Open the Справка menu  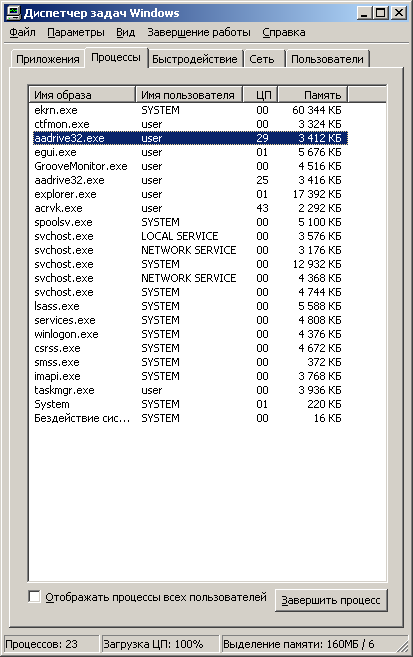284,32
